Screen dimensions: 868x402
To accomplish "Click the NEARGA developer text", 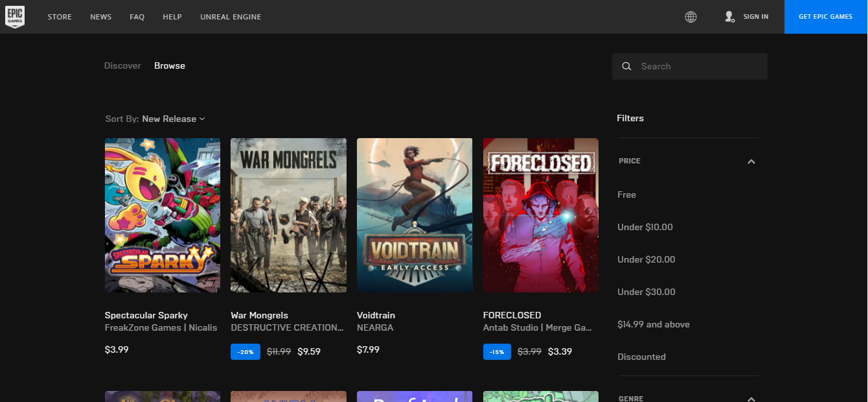I will point(375,327).
